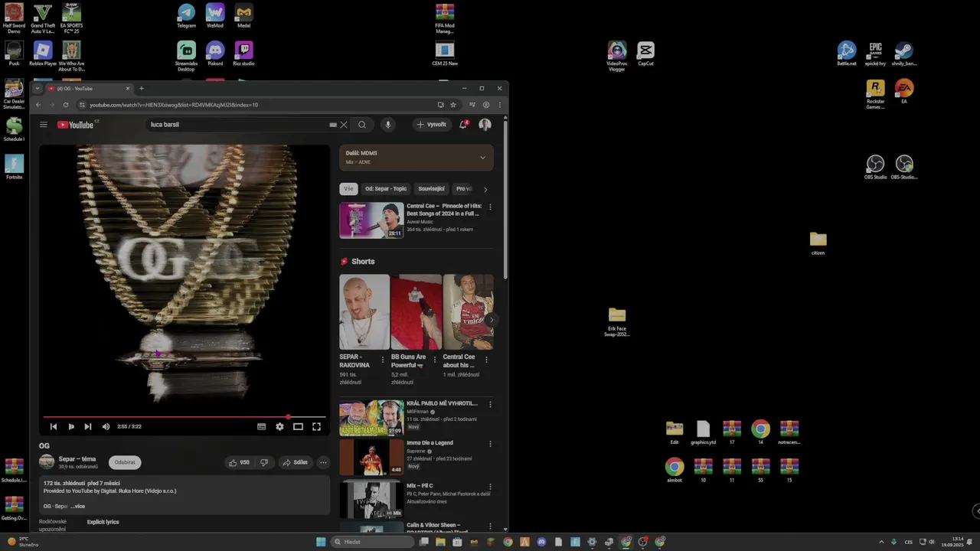The width and height of the screenshot is (980, 551).
Task: Select the Vše filter chip
Action: [348, 189]
